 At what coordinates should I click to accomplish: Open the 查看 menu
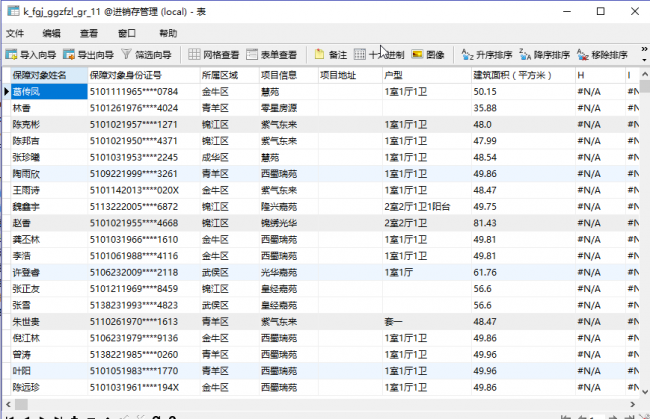[x=89, y=33]
